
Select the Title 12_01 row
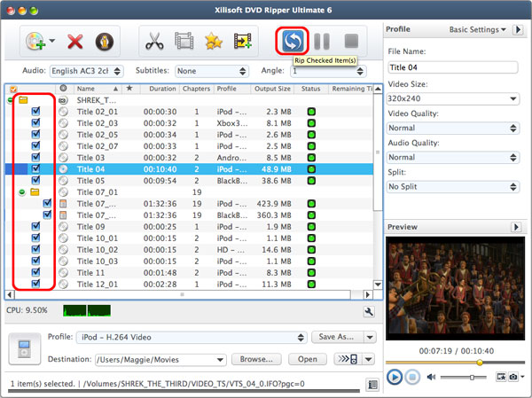[189, 285]
